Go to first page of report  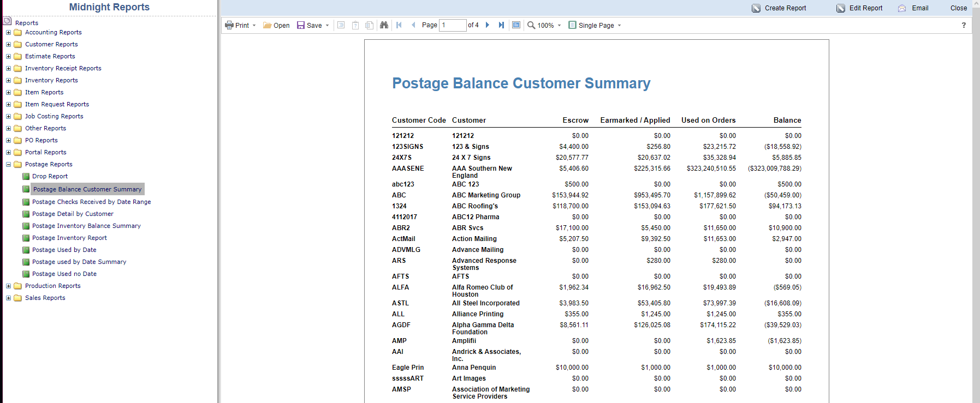pos(399,25)
